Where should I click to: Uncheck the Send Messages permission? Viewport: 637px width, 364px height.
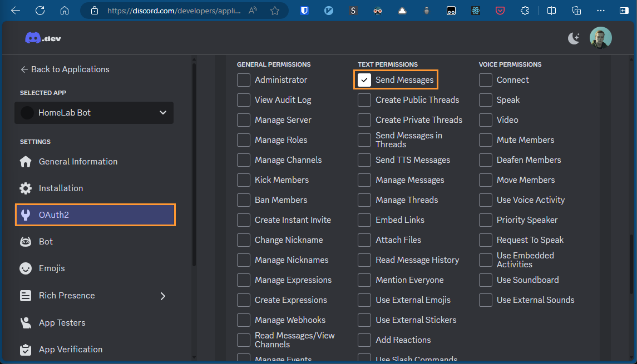364,80
